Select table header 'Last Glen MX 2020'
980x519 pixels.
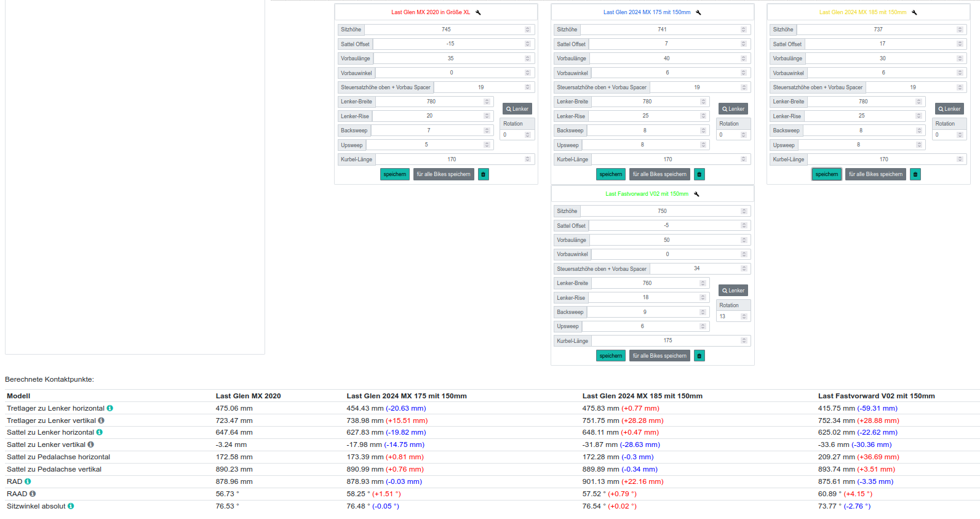(x=248, y=396)
